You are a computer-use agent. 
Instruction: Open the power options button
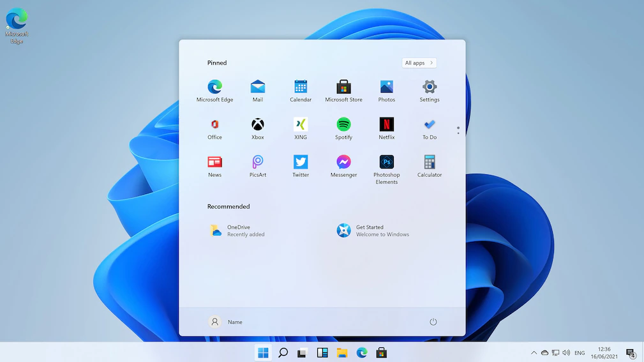[433, 322]
